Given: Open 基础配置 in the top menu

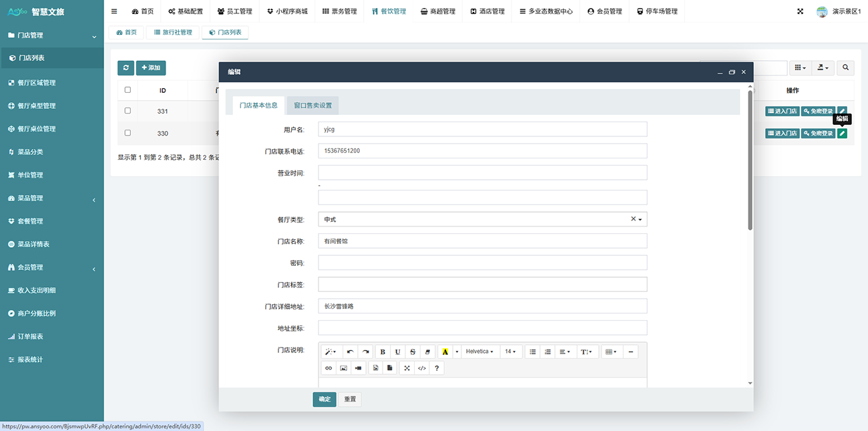Looking at the screenshot, I should (185, 11).
